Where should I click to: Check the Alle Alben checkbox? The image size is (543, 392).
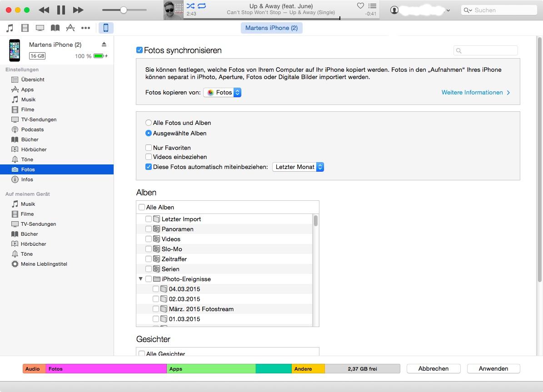[x=142, y=207]
